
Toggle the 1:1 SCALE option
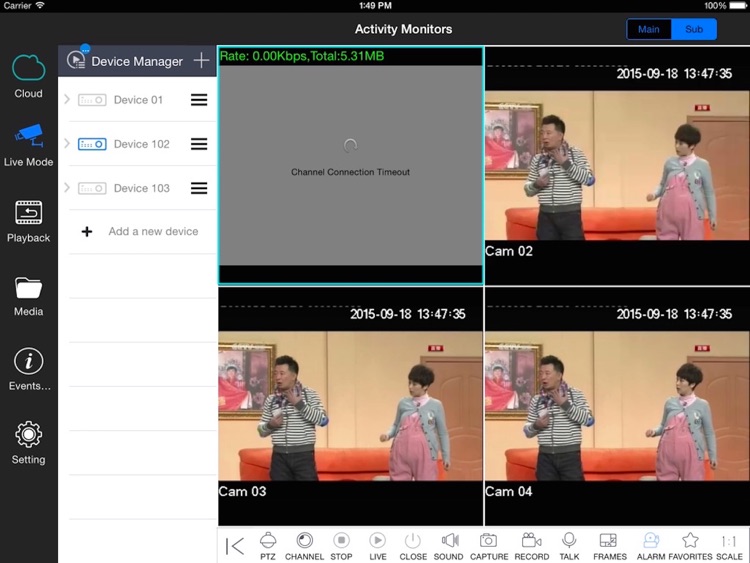(729, 546)
